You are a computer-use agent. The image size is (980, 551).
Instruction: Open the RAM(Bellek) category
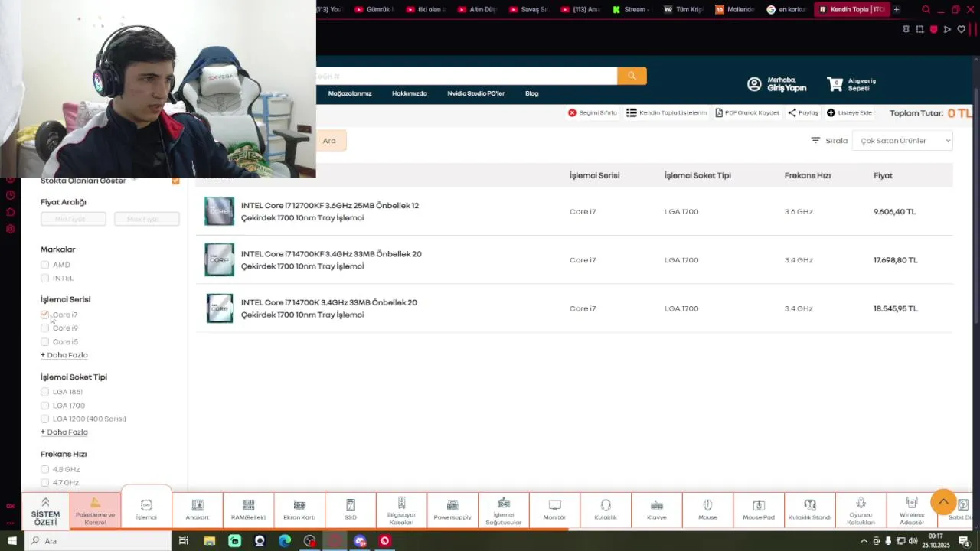tap(248, 510)
